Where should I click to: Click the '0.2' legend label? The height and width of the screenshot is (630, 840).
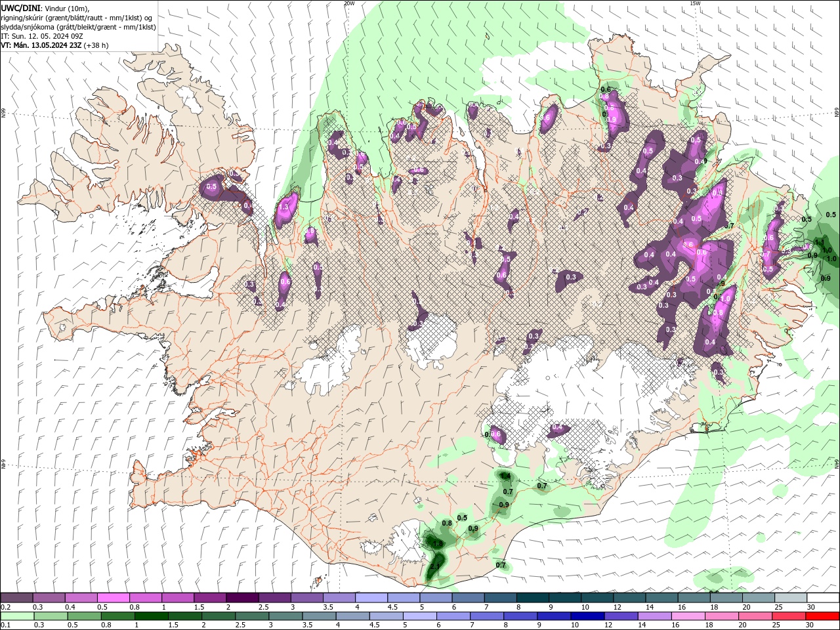tap(7, 607)
